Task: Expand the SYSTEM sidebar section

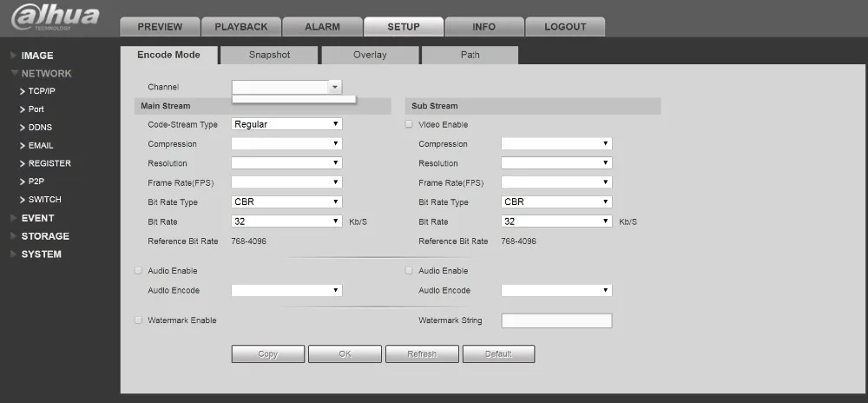Action: tap(36, 254)
